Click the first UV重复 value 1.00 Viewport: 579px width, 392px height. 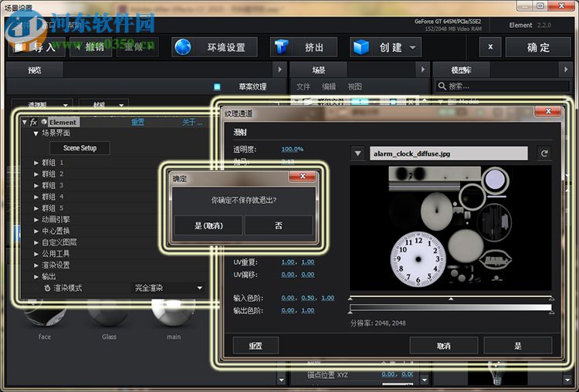tap(288, 262)
